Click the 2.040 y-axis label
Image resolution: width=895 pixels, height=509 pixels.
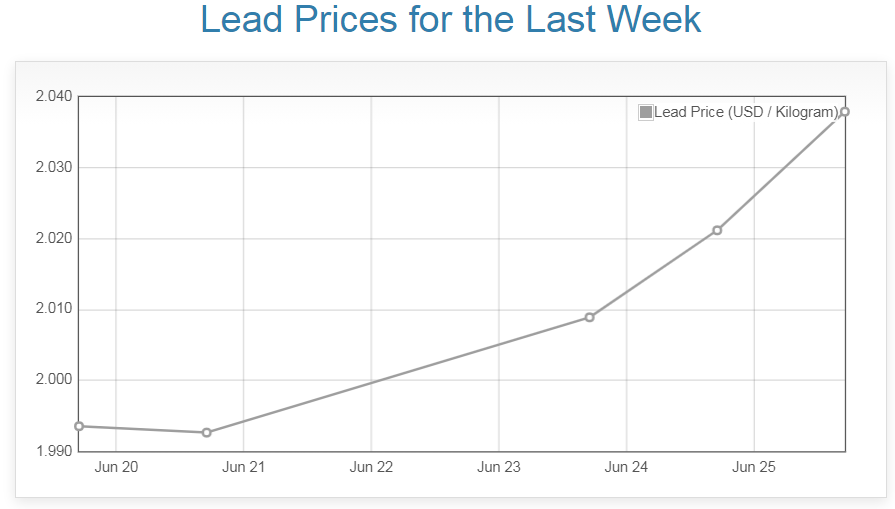point(53,97)
